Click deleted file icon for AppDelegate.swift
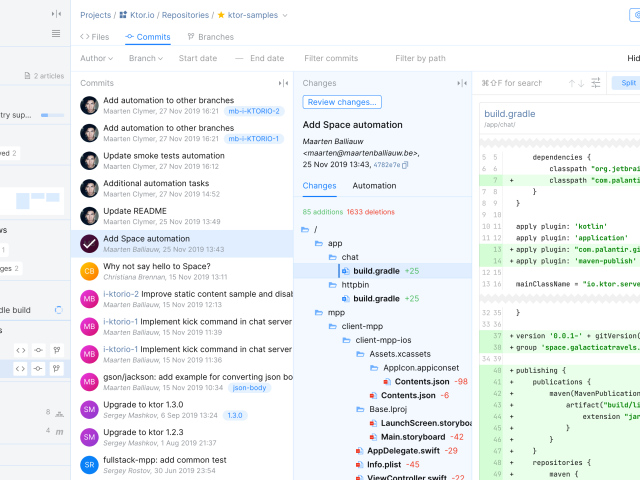640x480 pixels. 359,451
